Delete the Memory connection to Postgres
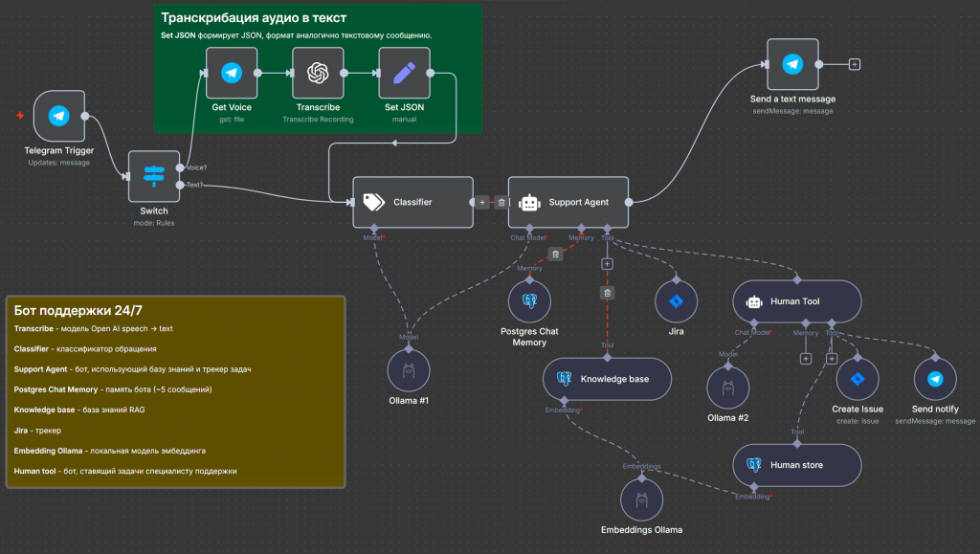 pyautogui.click(x=556, y=255)
